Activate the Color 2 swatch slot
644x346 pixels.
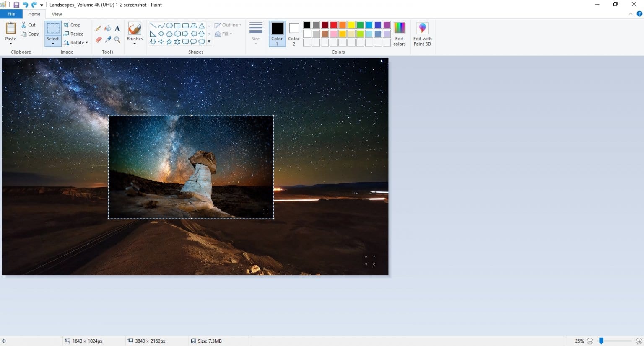click(x=293, y=34)
